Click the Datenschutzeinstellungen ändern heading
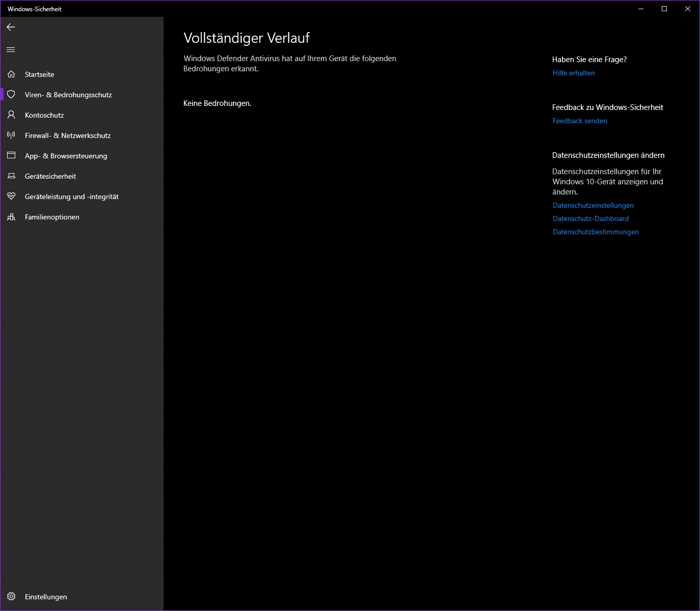Image resolution: width=700 pixels, height=611 pixels. [608, 155]
